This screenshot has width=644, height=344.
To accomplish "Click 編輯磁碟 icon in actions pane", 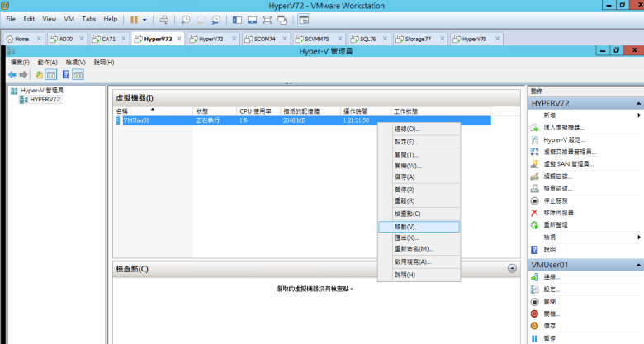I will point(535,177).
